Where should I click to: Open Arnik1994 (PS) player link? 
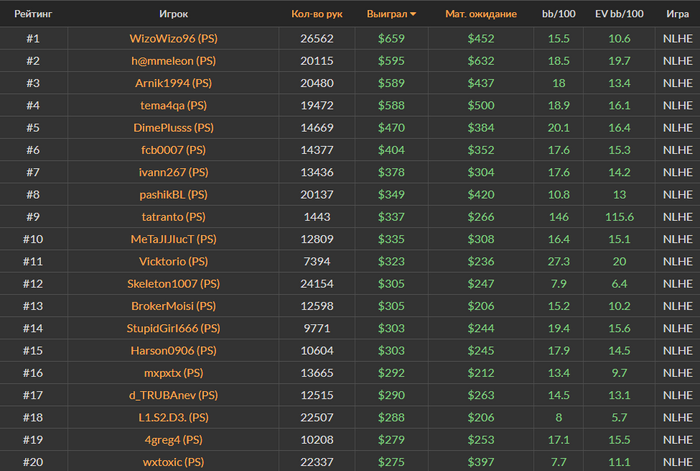click(x=173, y=83)
